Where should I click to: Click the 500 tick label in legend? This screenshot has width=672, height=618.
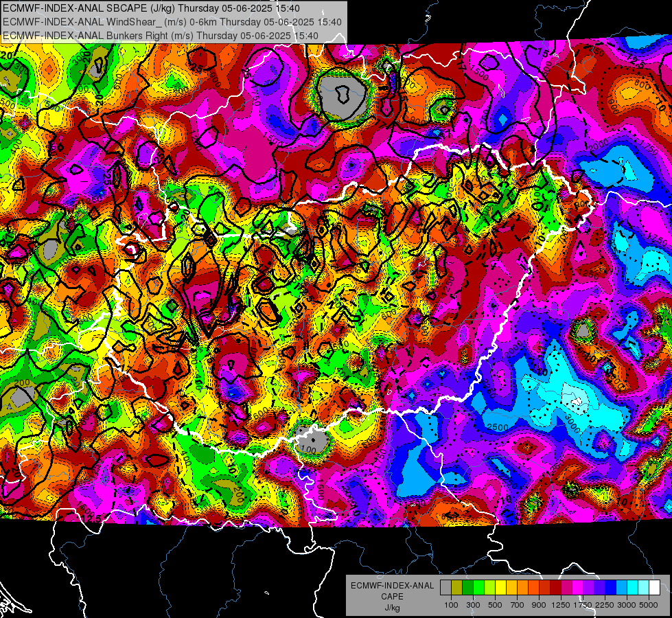(x=495, y=605)
